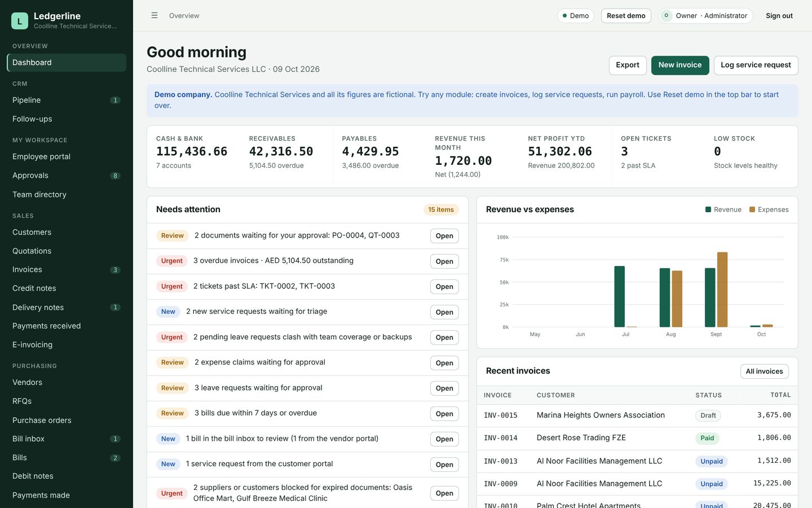Screen dimensions: 812x508
Task: Click the Jul revenue bar in chart
Action: coord(620,296)
